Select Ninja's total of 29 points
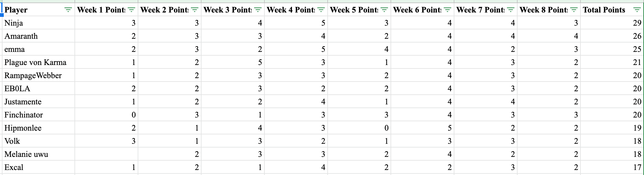Viewport: 644px width, 175px height. click(612, 23)
